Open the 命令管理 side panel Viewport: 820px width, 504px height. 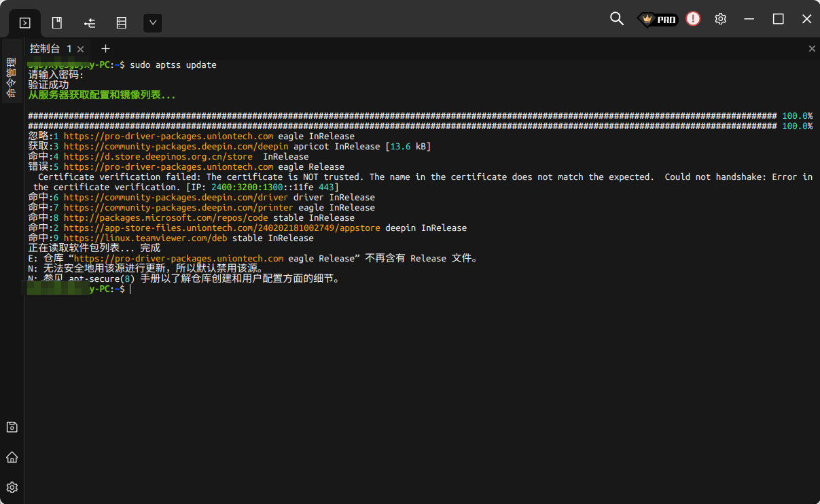tap(12, 77)
